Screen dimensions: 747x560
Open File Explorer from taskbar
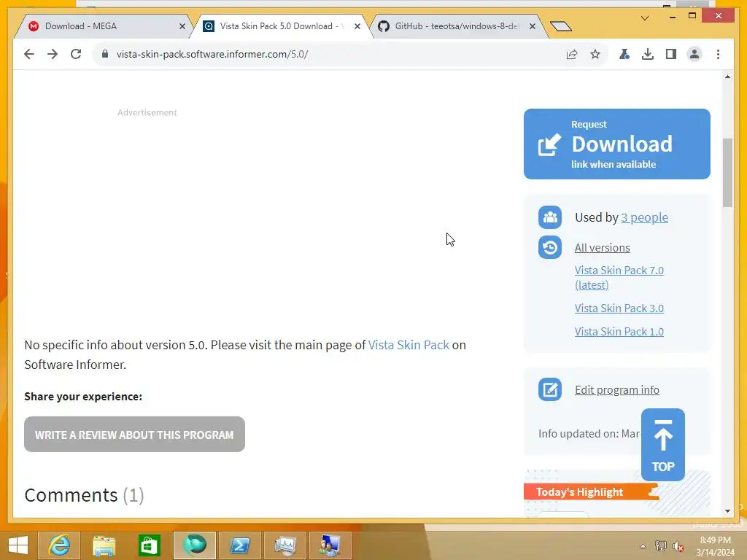[x=104, y=545]
